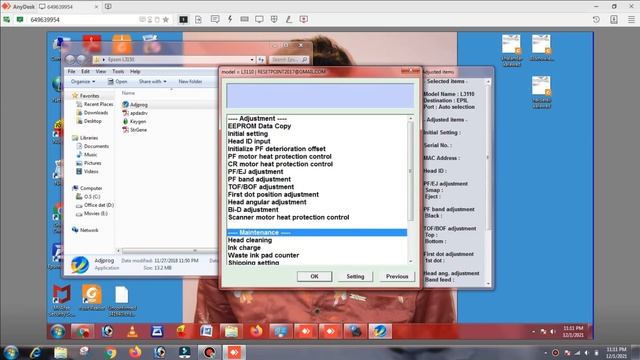Open McAfee Security desktop shortcut
The height and width of the screenshot is (360, 640).
coord(62,301)
